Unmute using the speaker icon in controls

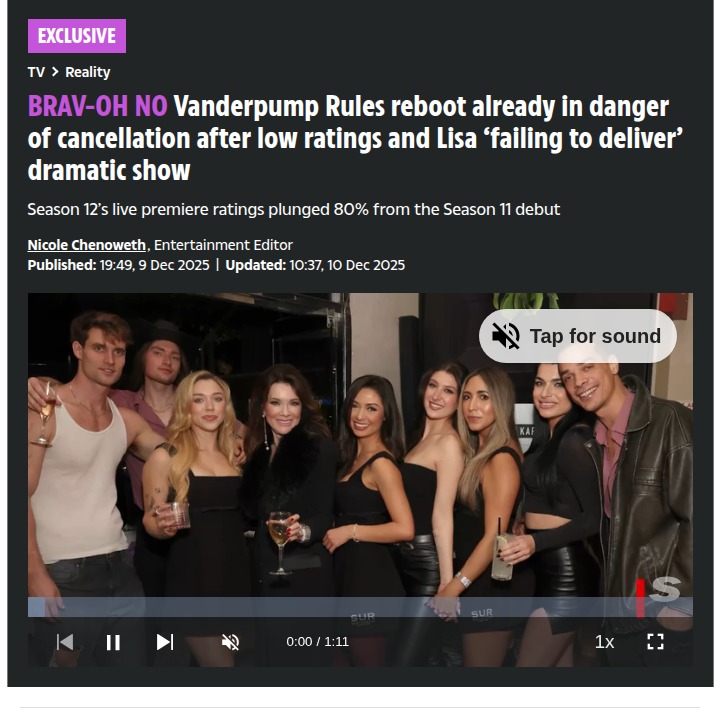coord(231,642)
